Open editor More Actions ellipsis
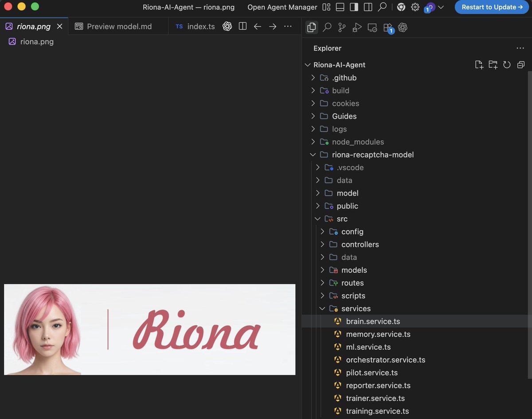Viewport: 532px width, 419px height. (288, 27)
